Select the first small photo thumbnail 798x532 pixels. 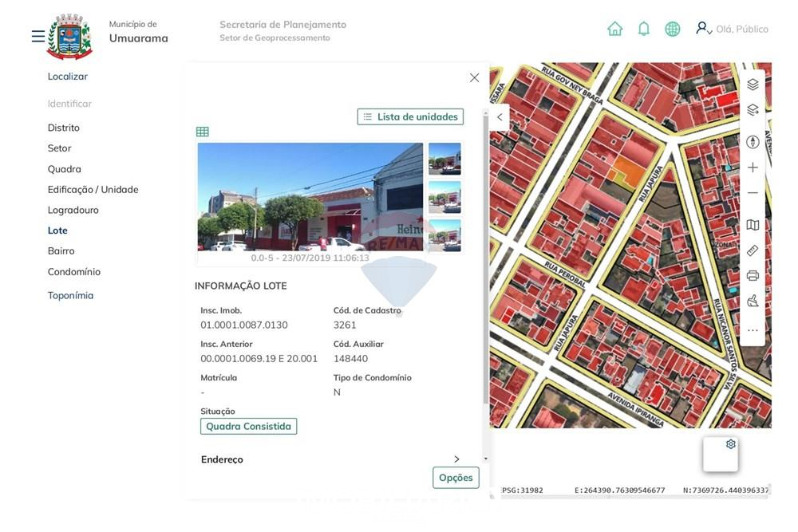tap(444, 159)
